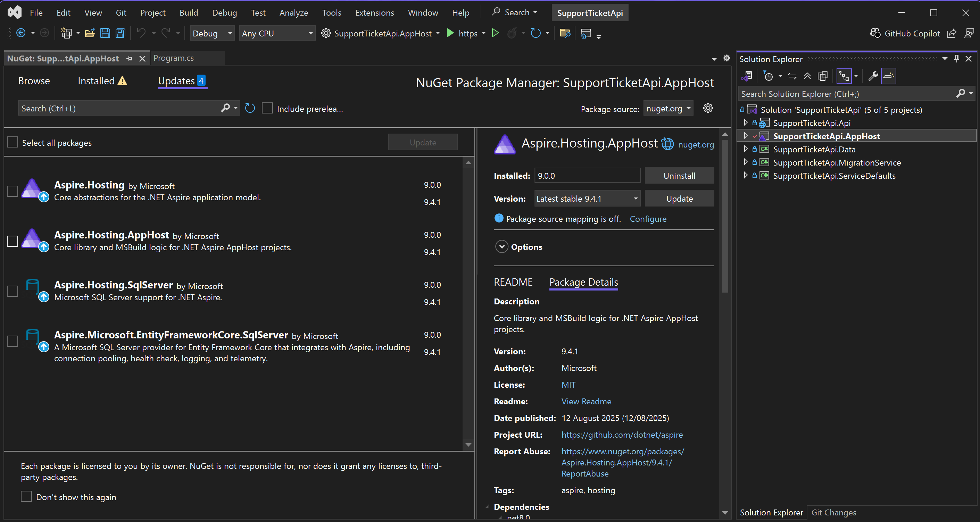Image resolution: width=980 pixels, height=522 pixels.
Task: Open the github.com/dotnet/aspire project URL link
Action: [x=622, y=435]
